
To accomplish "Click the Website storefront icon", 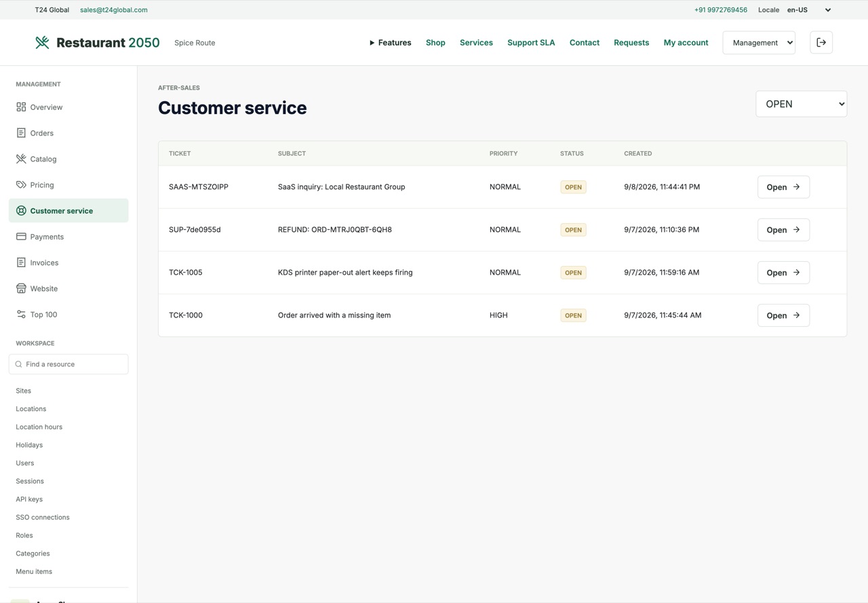I will (x=21, y=288).
